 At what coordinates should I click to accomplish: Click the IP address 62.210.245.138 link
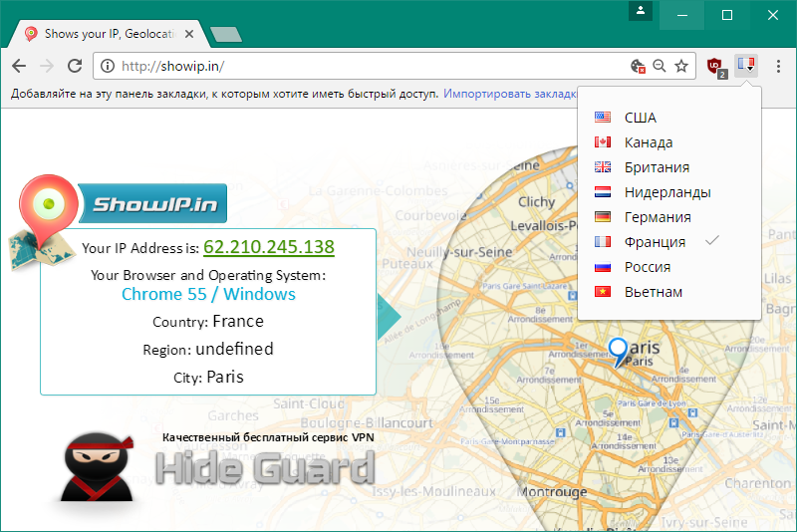pos(269,247)
